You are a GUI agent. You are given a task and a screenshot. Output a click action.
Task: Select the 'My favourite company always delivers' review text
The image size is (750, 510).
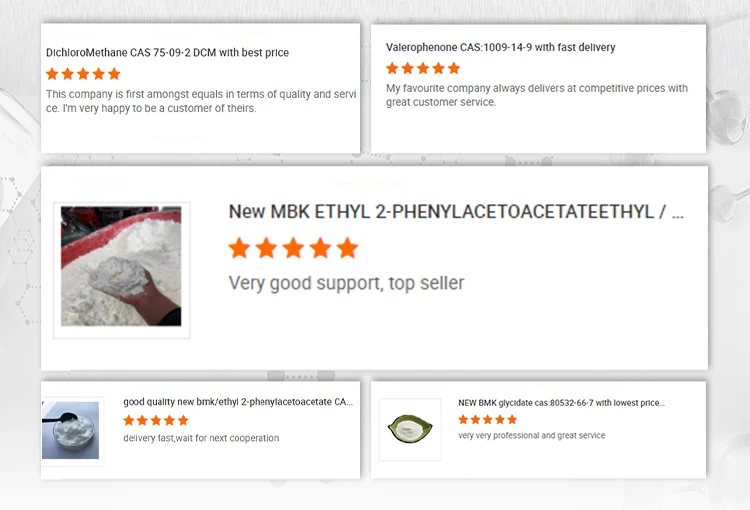pos(537,95)
